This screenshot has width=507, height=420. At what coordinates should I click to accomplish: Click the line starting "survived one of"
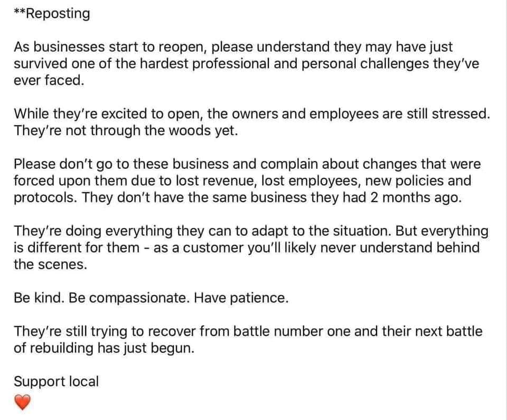point(241,64)
